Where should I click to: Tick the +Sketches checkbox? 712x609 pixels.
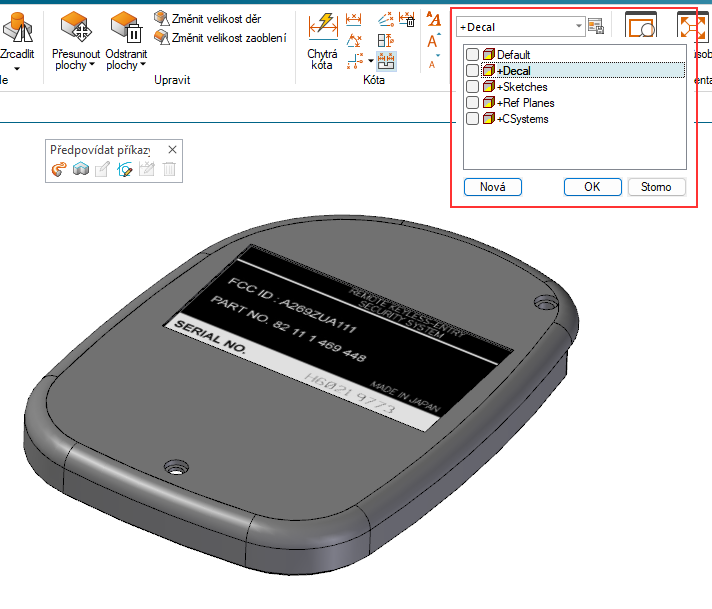pyautogui.click(x=473, y=87)
